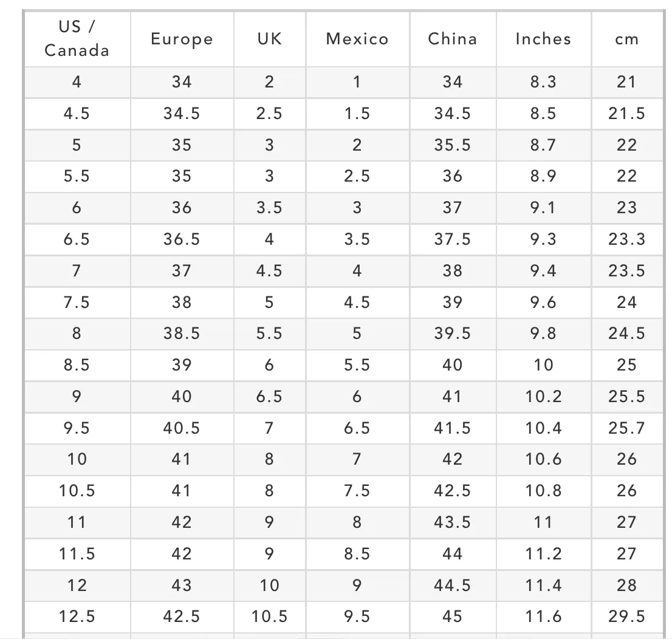Select China size 39.5 cell
Viewport: 672px width, 639px height.
[x=453, y=334]
